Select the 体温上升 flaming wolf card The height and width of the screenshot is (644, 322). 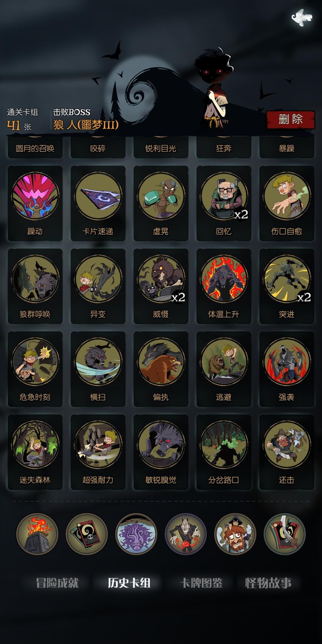click(224, 286)
